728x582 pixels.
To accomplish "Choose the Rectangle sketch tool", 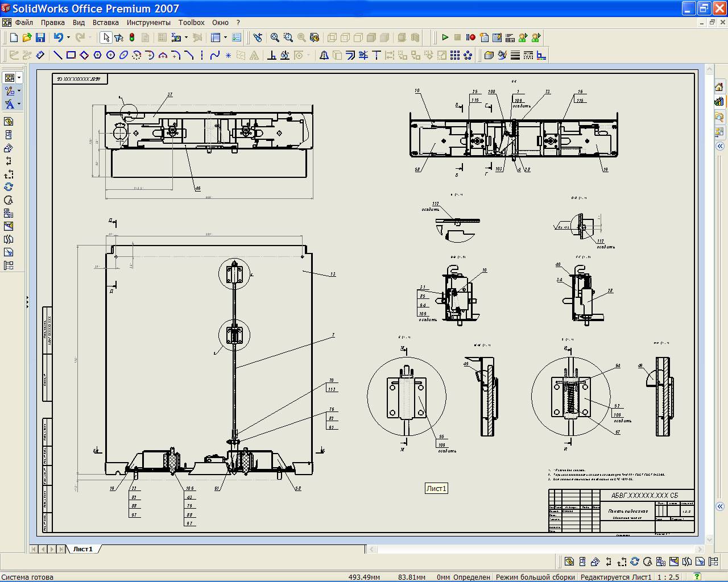I will coord(71,55).
